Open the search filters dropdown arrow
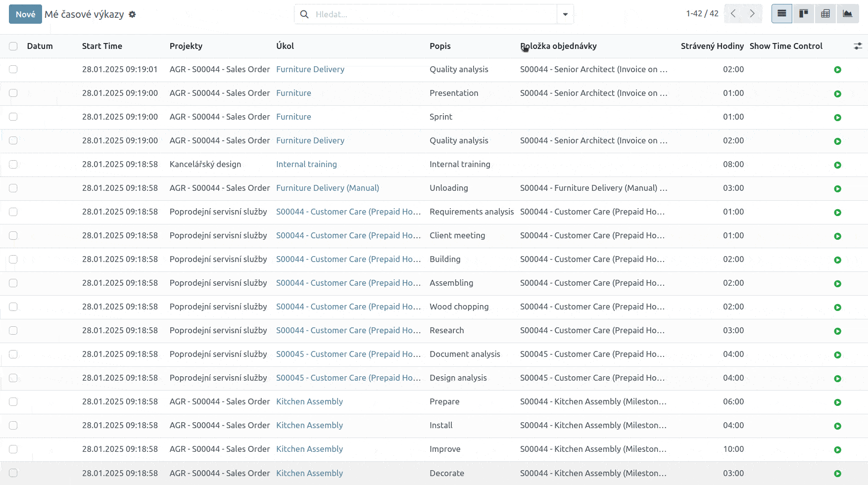This screenshot has width=868, height=485. [x=565, y=14]
